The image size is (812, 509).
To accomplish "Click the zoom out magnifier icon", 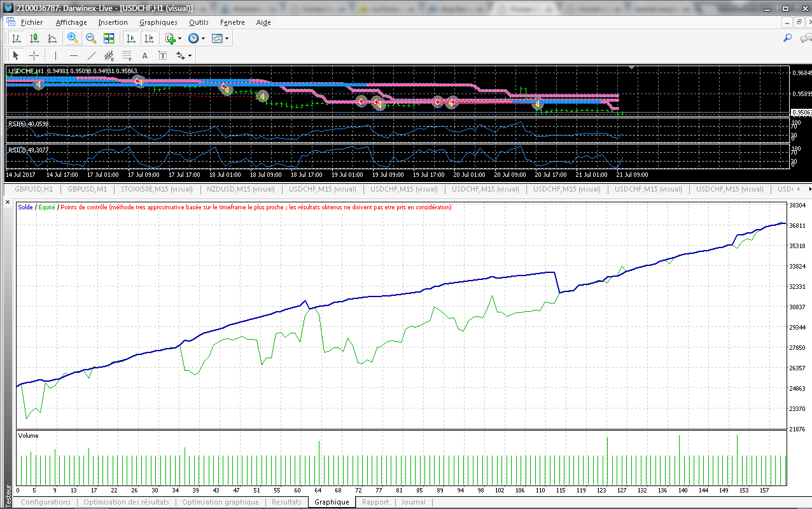I will pos(90,38).
